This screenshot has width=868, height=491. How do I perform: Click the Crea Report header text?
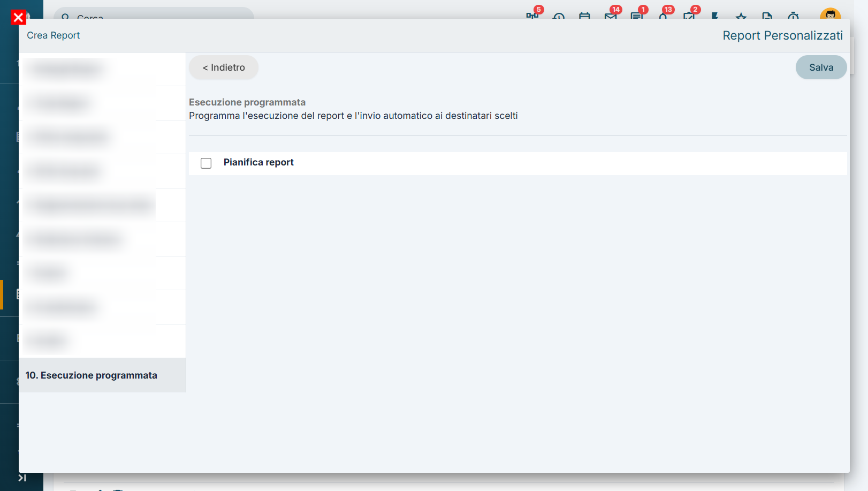coord(54,35)
